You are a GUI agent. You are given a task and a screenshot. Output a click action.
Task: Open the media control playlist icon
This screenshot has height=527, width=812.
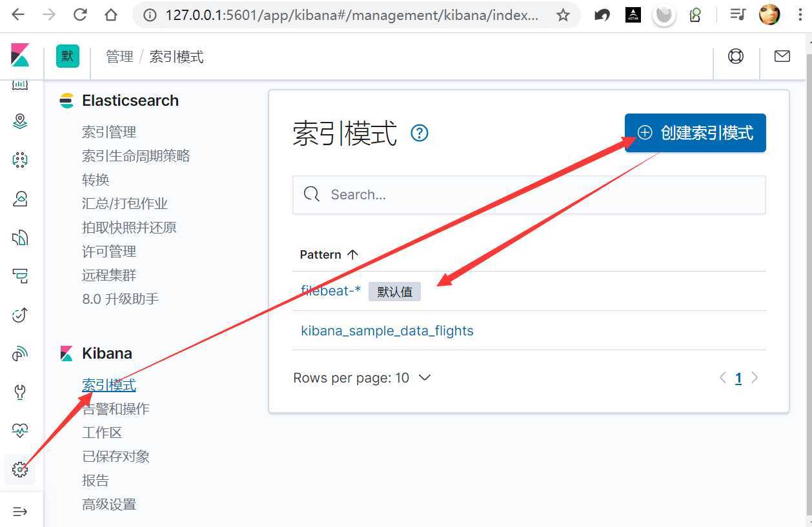738,15
